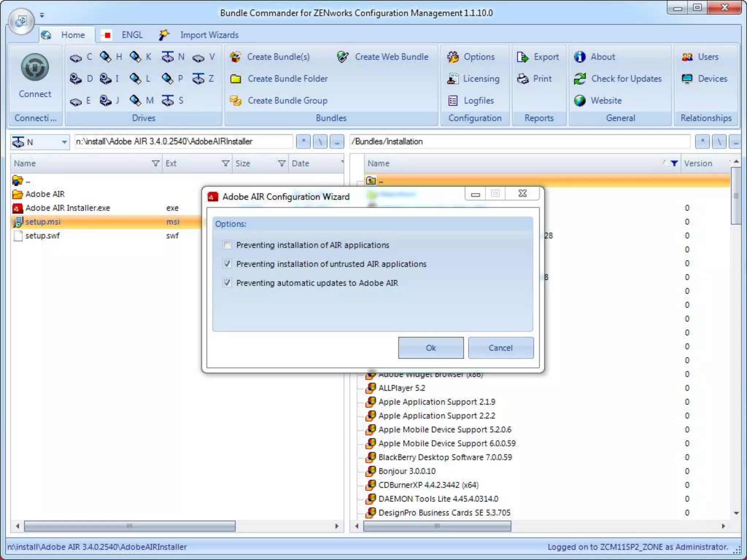Screen dimensions: 747x560
Task: Click the application orb button
Action: pos(21,21)
